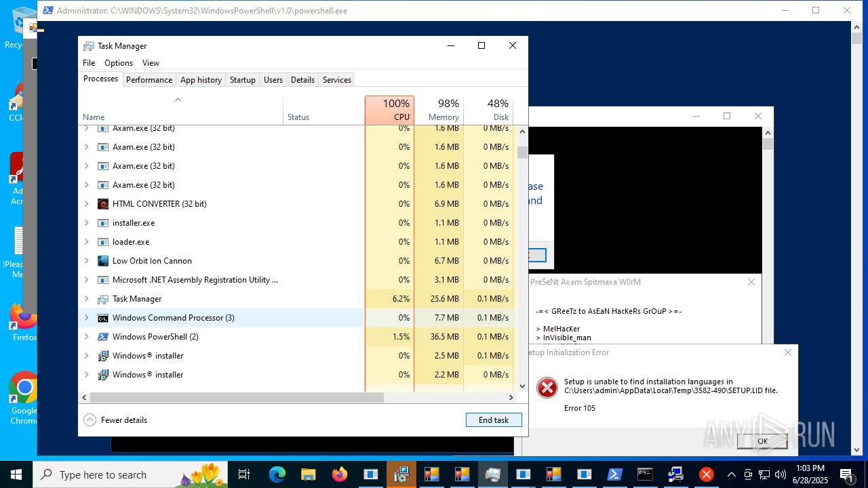Open Firefox from the taskbar
868x488 pixels.
pyautogui.click(x=340, y=474)
